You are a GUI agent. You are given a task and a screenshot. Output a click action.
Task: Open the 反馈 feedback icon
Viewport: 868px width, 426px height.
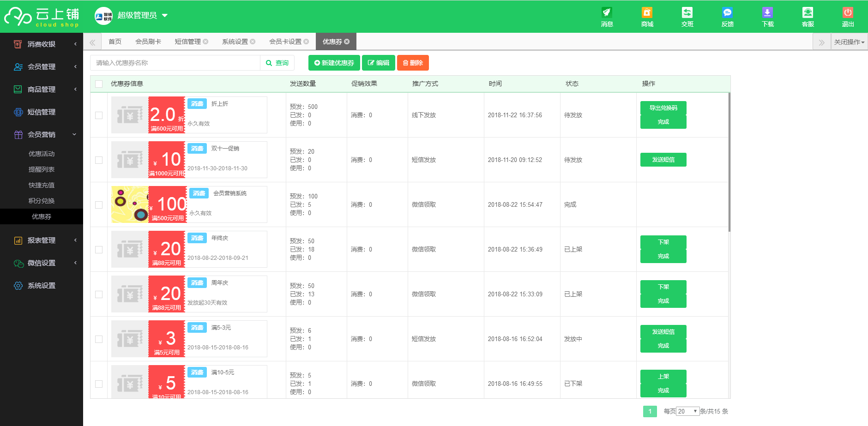(x=727, y=12)
